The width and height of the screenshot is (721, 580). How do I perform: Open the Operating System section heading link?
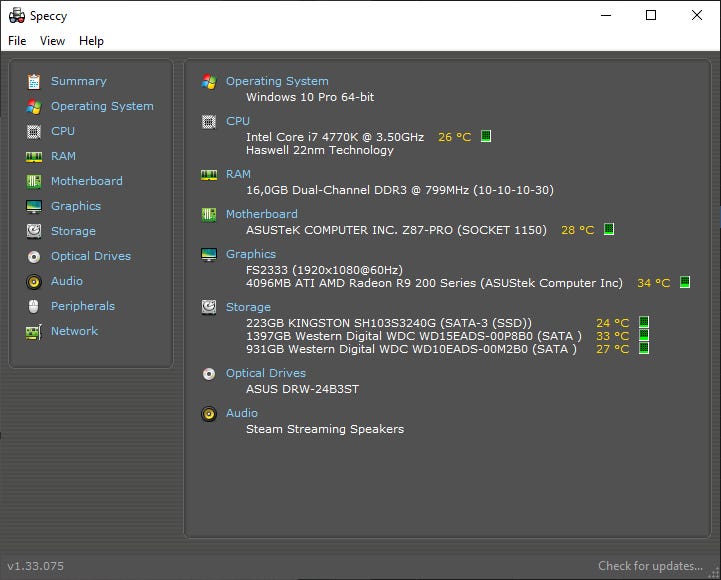tap(277, 81)
